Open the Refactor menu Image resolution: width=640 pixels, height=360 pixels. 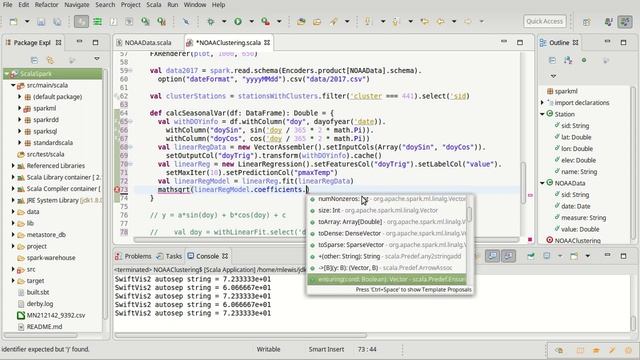(46, 5)
